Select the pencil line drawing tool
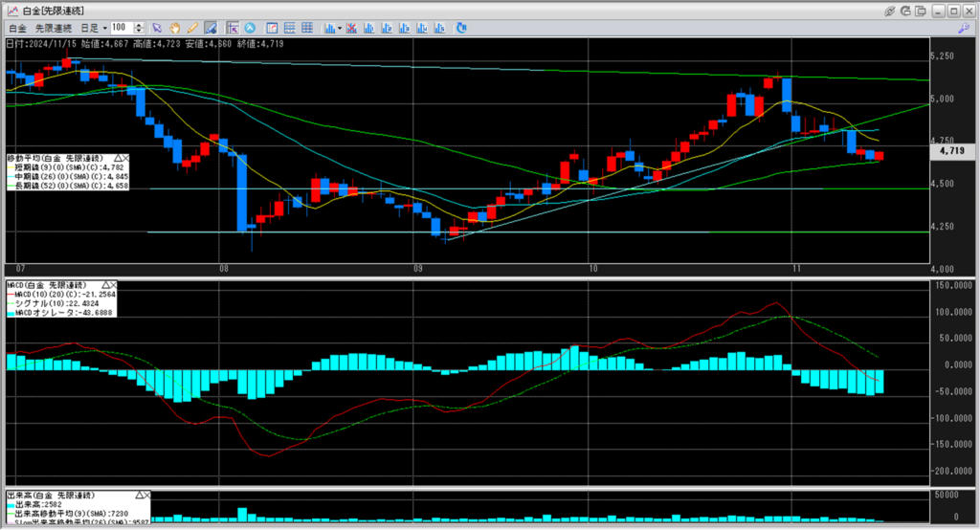980x530 pixels. (191, 28)
